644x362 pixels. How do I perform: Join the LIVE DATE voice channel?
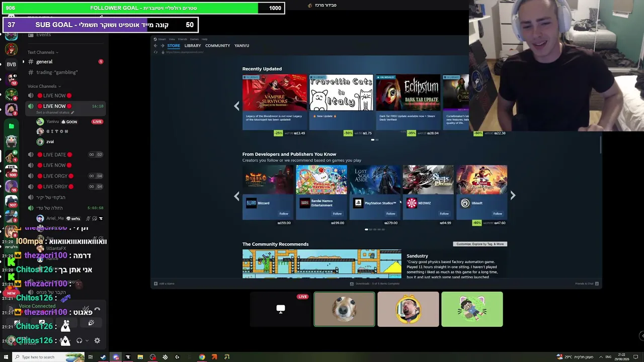[x=65, y=155]
